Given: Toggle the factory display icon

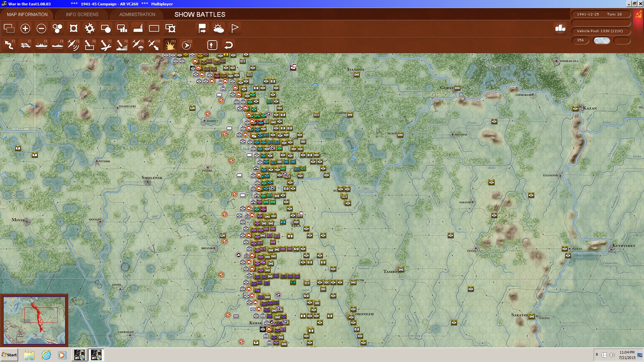Looking at the screenshot, I should click(x=138, y=28).
